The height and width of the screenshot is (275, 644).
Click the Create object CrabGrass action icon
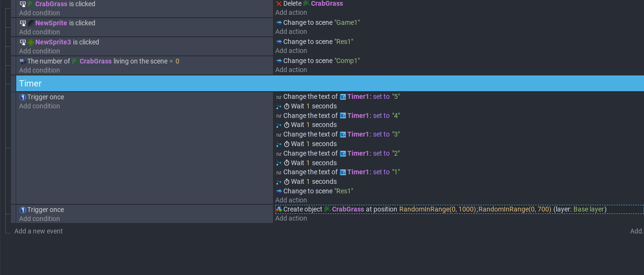click(279, 210)
